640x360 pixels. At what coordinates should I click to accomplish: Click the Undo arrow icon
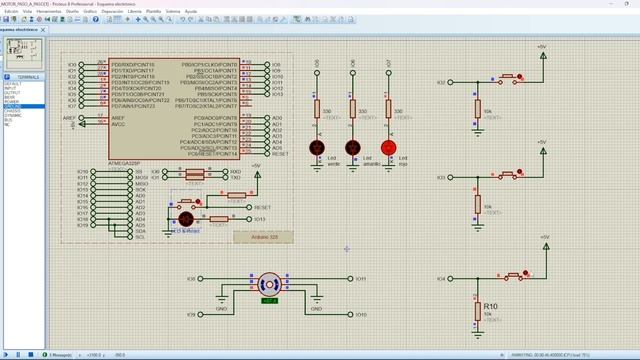pyautogui.click(x=183, y=19)
